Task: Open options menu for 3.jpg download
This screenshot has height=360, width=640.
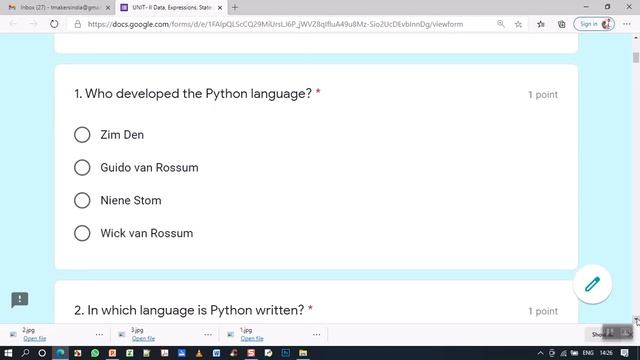Action: 208,334
